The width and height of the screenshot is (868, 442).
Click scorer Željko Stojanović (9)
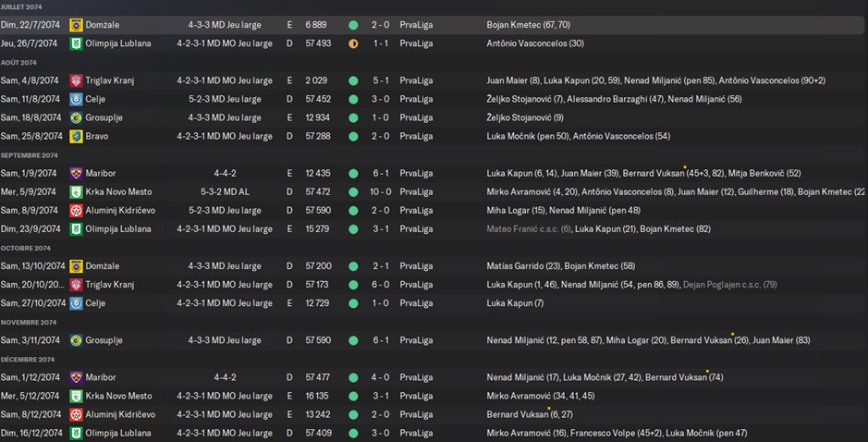[525, 117]
